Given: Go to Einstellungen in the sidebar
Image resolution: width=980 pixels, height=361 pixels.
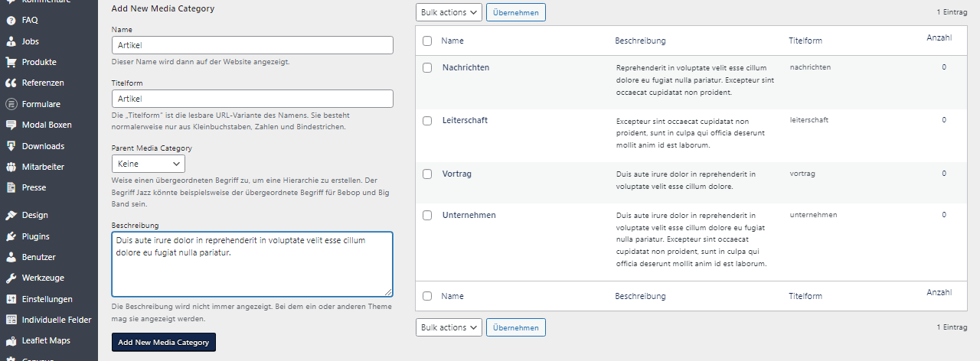Looking at the screenshot, I should [x=47, y=299].
